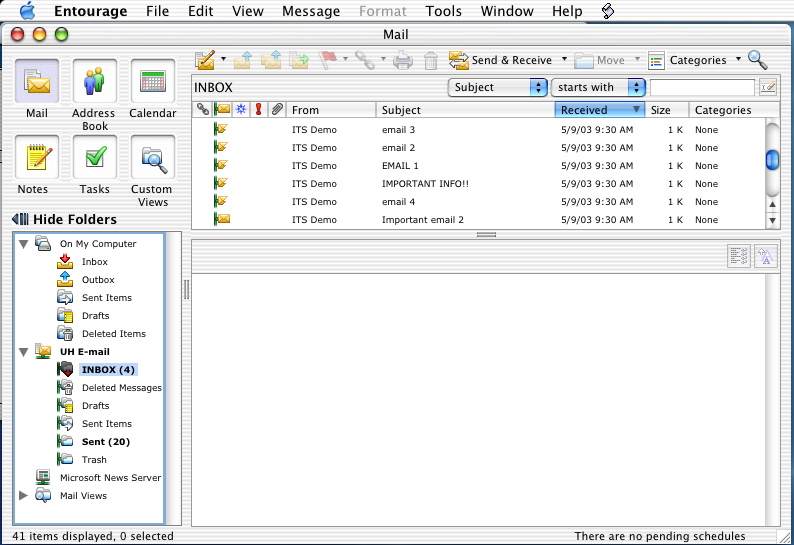This screenshot has width=794, height=545.
Task: Click the preview pane header options icon
Action: point(739,256)
